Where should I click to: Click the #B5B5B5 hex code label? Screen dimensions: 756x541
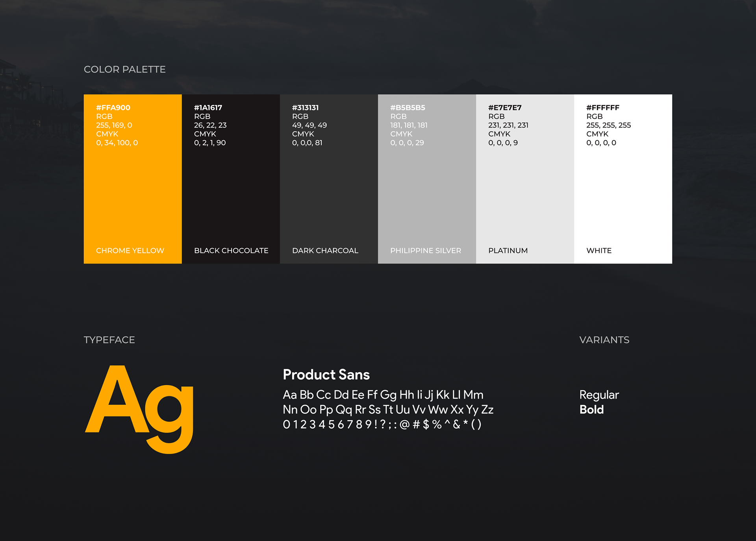pos(408,107)
